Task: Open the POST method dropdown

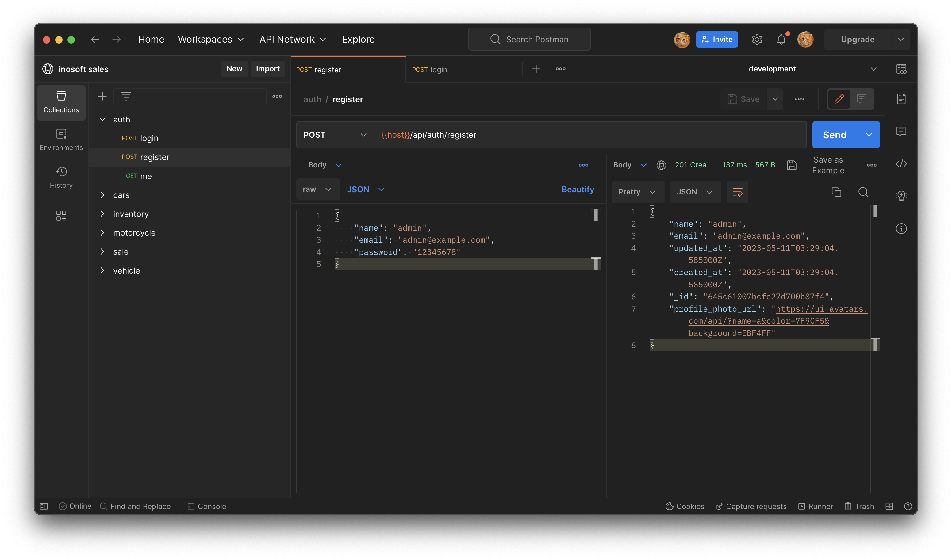Action: point(335,135)
